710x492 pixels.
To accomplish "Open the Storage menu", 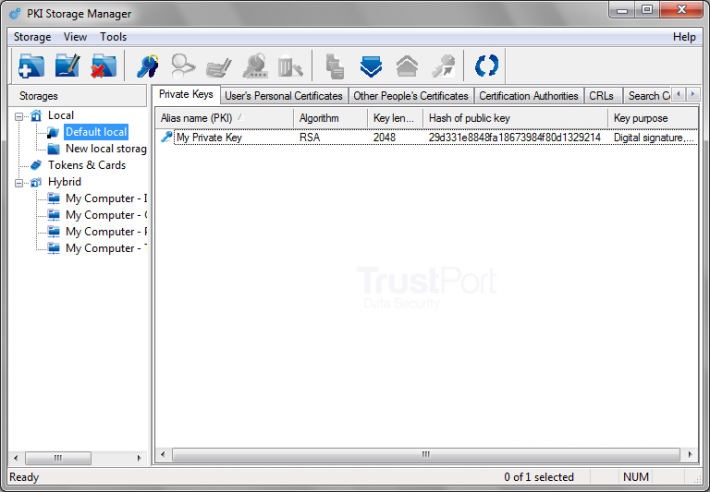I will point(32,37).
